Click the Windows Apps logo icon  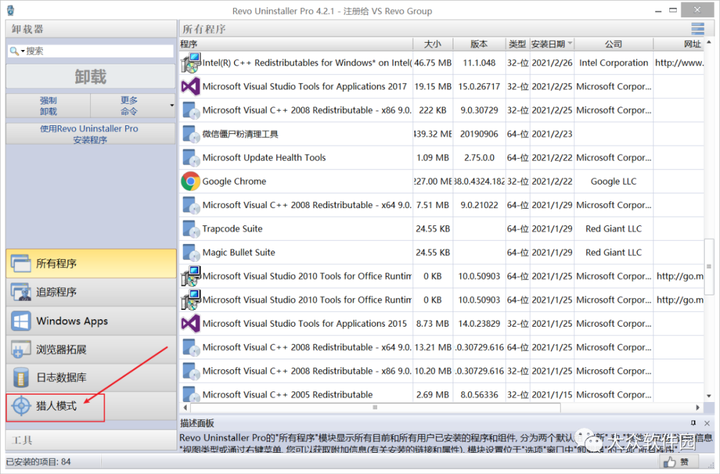[21, 321]
